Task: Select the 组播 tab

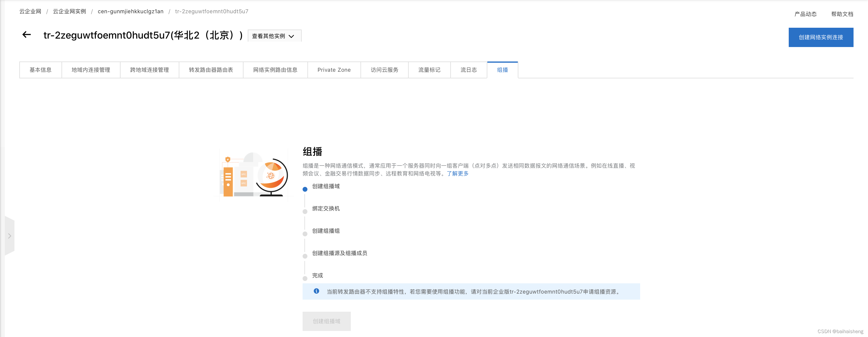Action: [x=502, y=70]
